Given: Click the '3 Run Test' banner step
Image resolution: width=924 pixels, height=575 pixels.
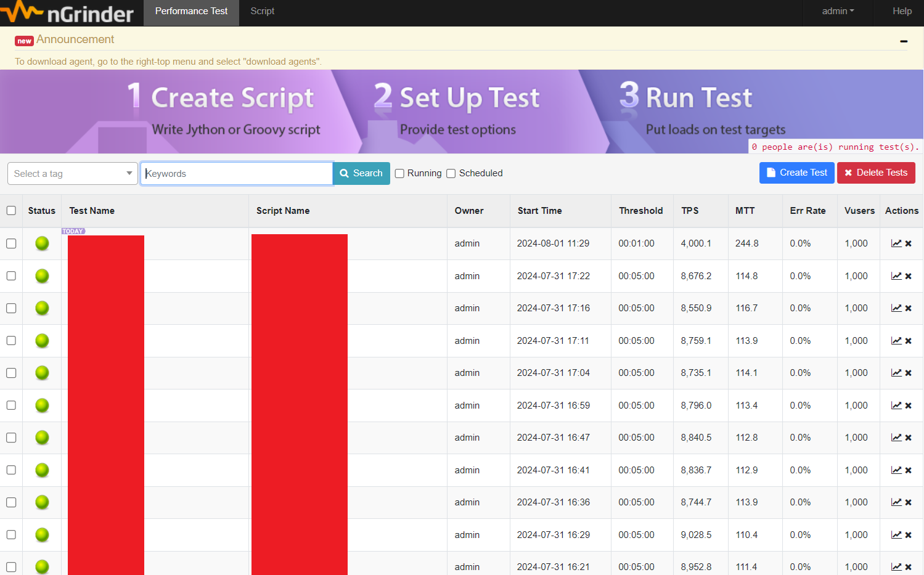Looking at the screenshot, I should click(x=703, y=111).
